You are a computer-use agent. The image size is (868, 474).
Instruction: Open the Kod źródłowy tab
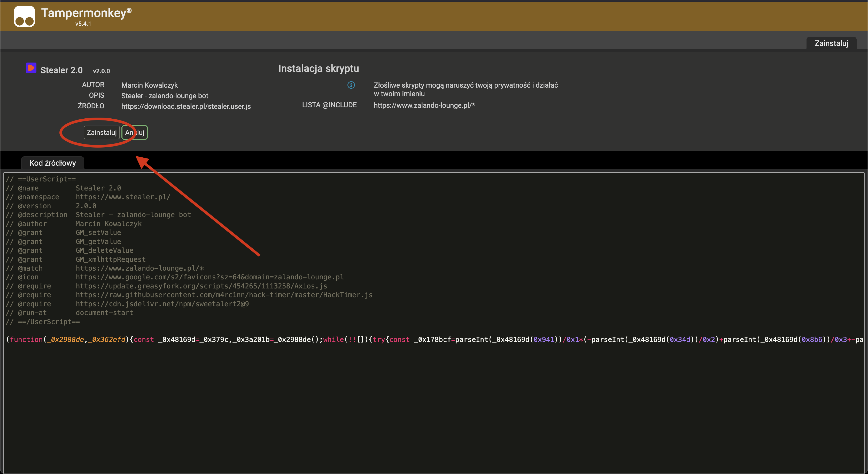(x=52, y=163)
